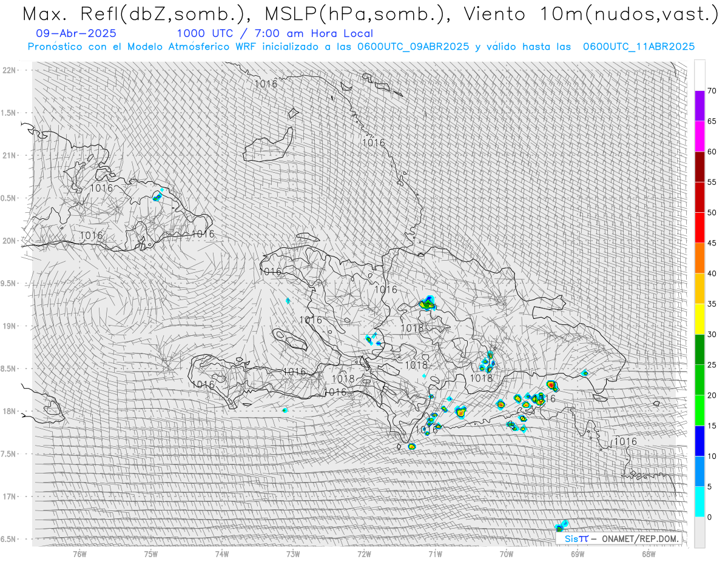This screenshot has height=562, width=728.
Task: Pick the cyan 0–5 dBZ legend swatch
Action: click(699, 501)
